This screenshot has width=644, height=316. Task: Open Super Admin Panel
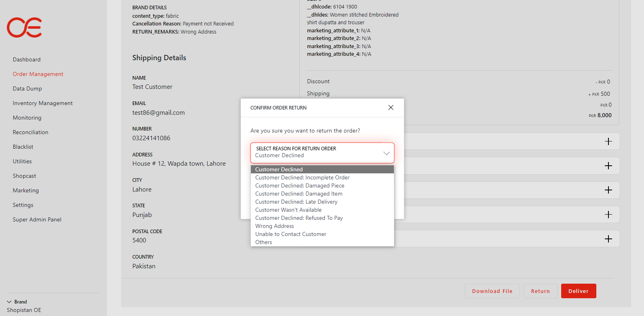37,219
